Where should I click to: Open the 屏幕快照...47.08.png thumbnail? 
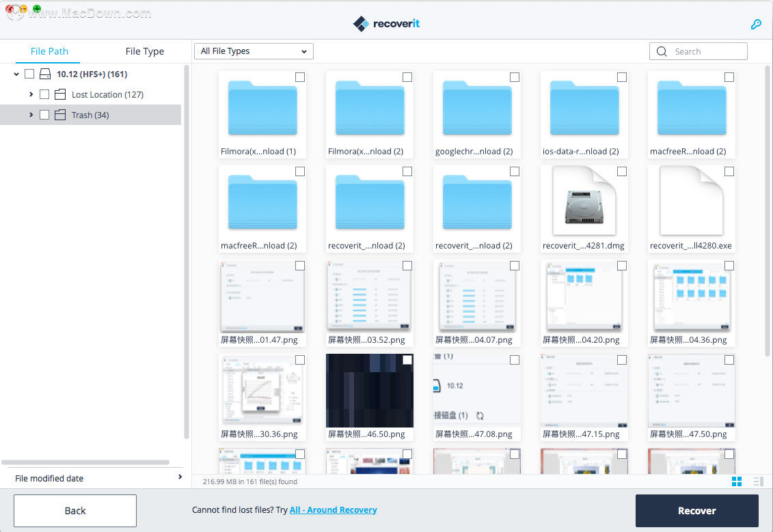coord(476,391)
